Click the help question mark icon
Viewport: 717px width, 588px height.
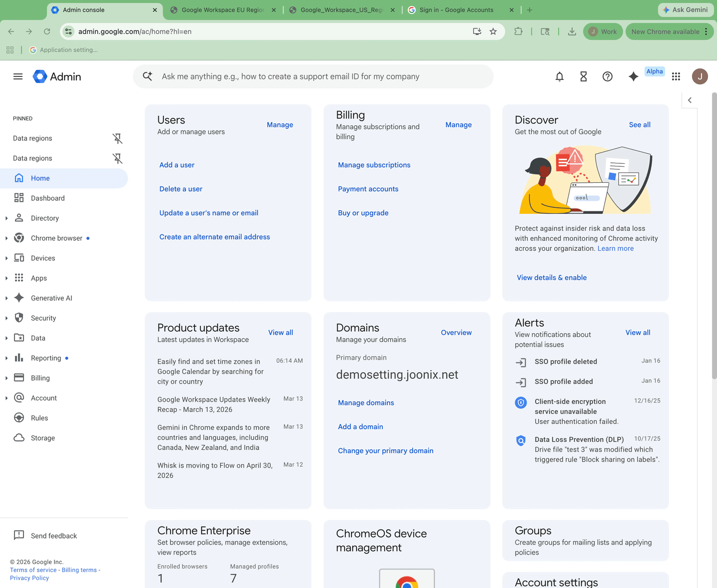point(607,76)
